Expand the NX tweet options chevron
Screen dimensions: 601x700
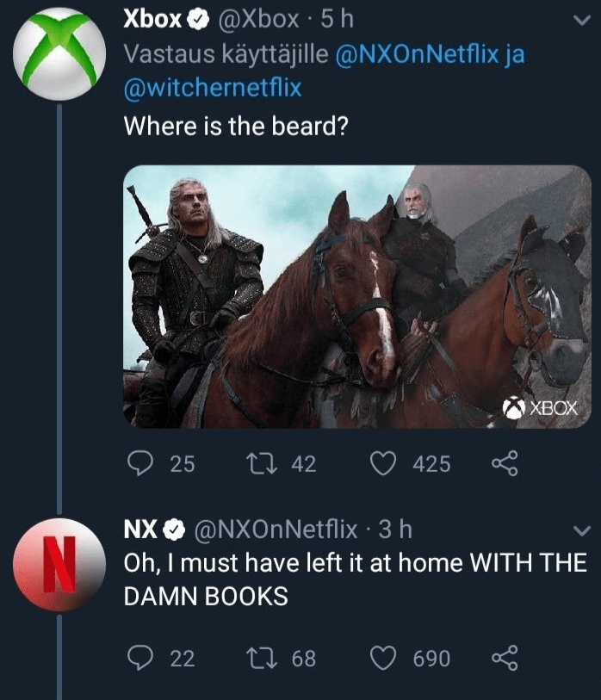[x=580, y=531]
